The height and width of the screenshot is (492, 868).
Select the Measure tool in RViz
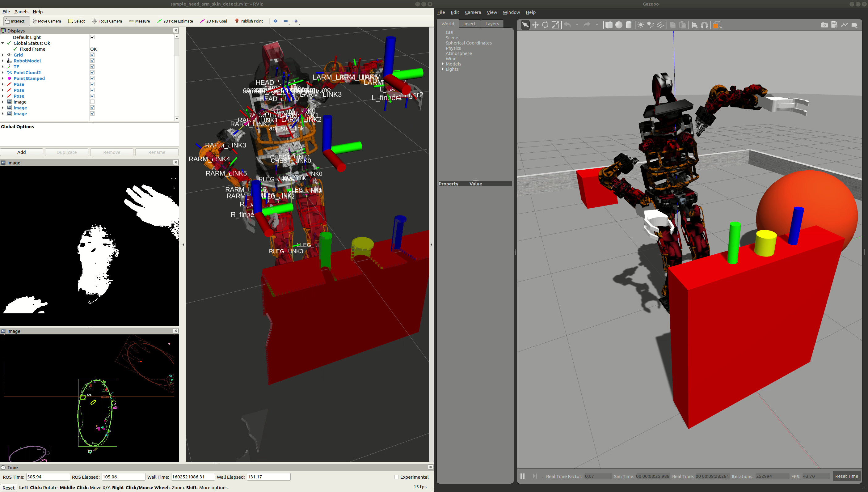tap(139, 21)
